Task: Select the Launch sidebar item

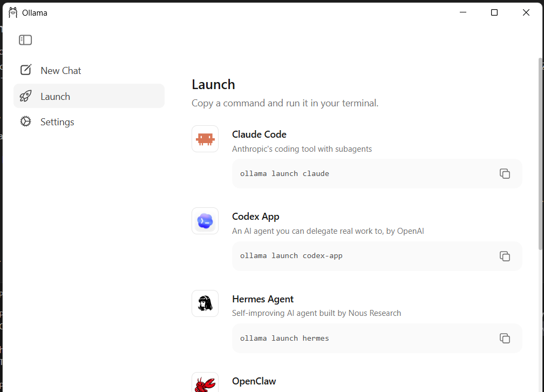Action: tap(89, 96)
